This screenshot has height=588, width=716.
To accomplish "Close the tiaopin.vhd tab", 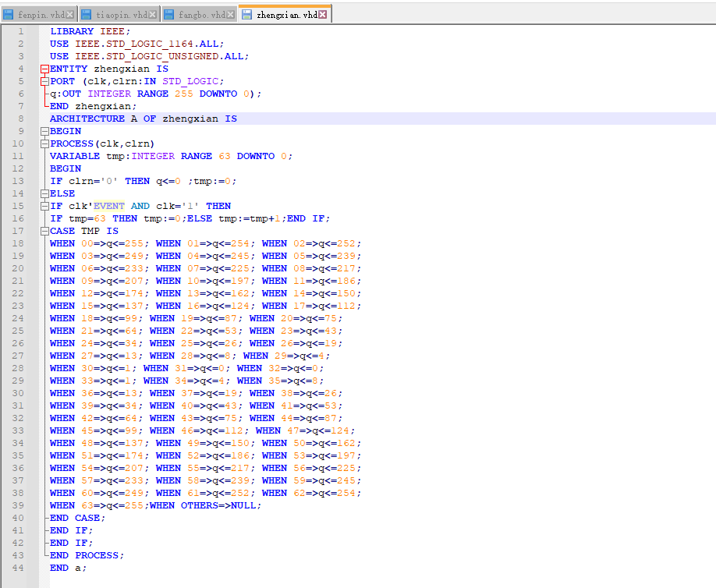I will [x=153, y=15].
